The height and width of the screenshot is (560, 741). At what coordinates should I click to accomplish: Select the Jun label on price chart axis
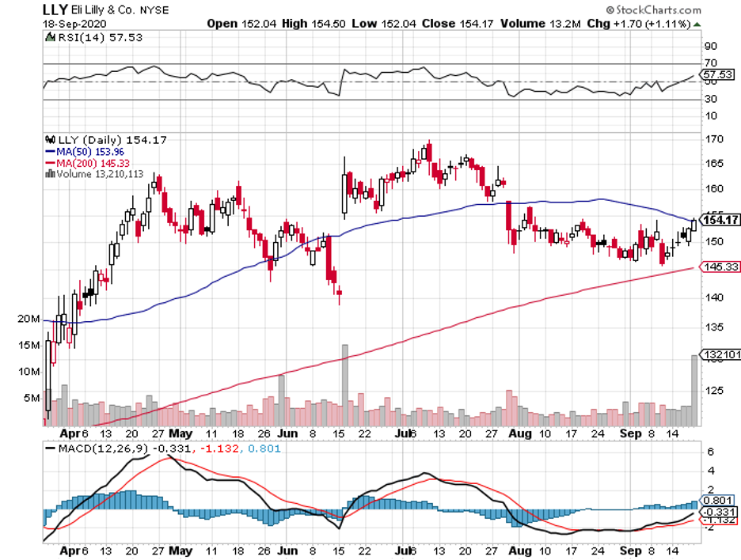point(286,434)
